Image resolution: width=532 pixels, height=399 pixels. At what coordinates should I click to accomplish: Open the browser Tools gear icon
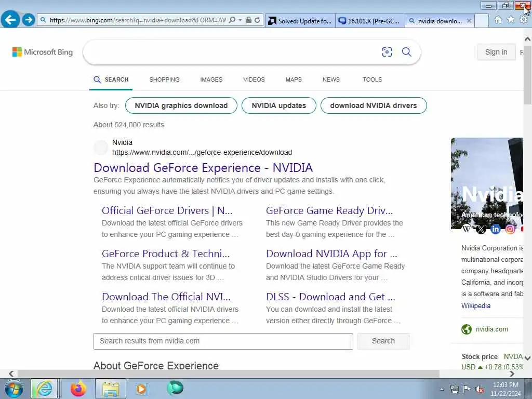[524, 20]
